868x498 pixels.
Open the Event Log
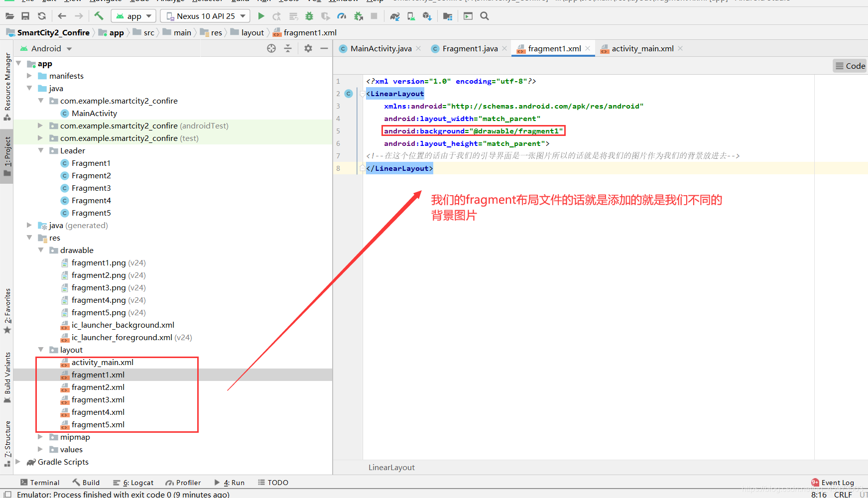(x=833, y=483)
